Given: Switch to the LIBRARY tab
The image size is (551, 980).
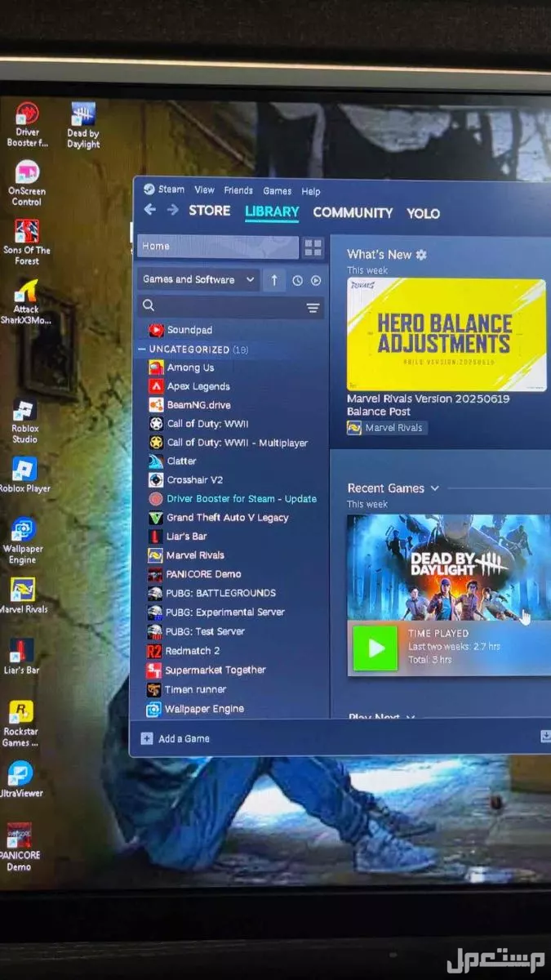Looking at the screenshot, I should (x=272, y=212).
